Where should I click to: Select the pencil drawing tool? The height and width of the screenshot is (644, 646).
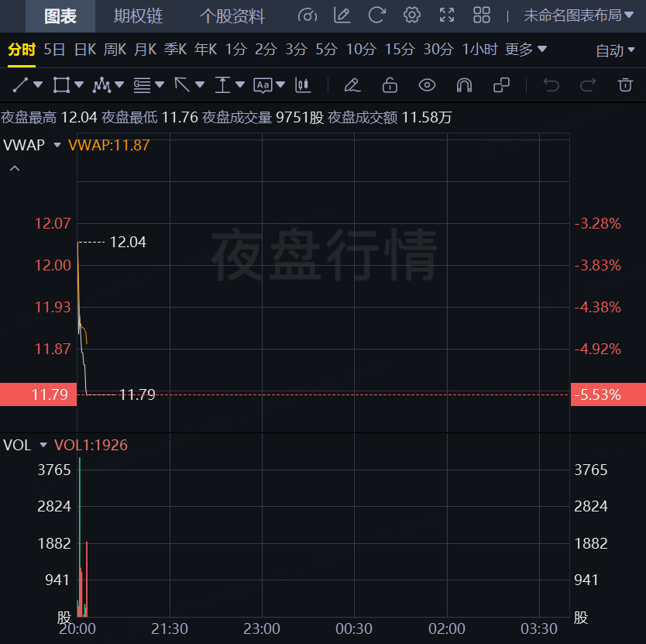click(x=352, y=84)
